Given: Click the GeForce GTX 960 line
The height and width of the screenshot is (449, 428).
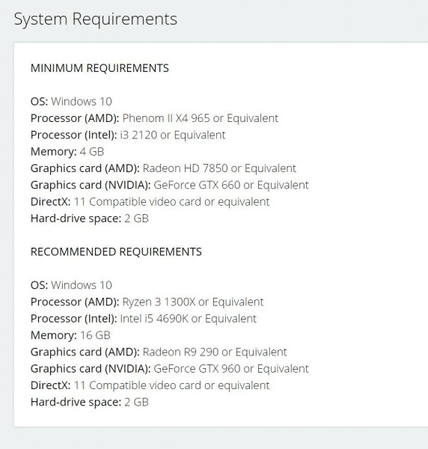Looking at the screenshot, I should pyautogui.click(x=169, y=369).
